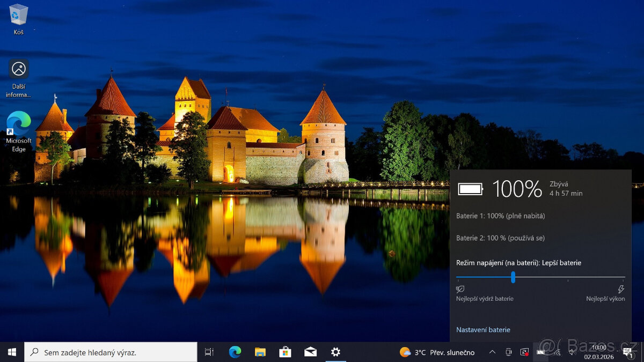
Task: Click the battery icon in the system tray
Action: point(540,352)
